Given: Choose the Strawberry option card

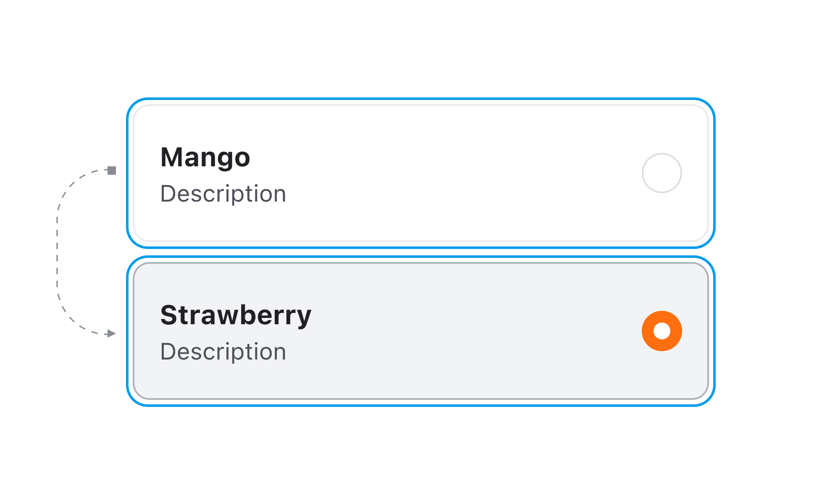Looking at the screenshot, I should (x=420, y=331).
